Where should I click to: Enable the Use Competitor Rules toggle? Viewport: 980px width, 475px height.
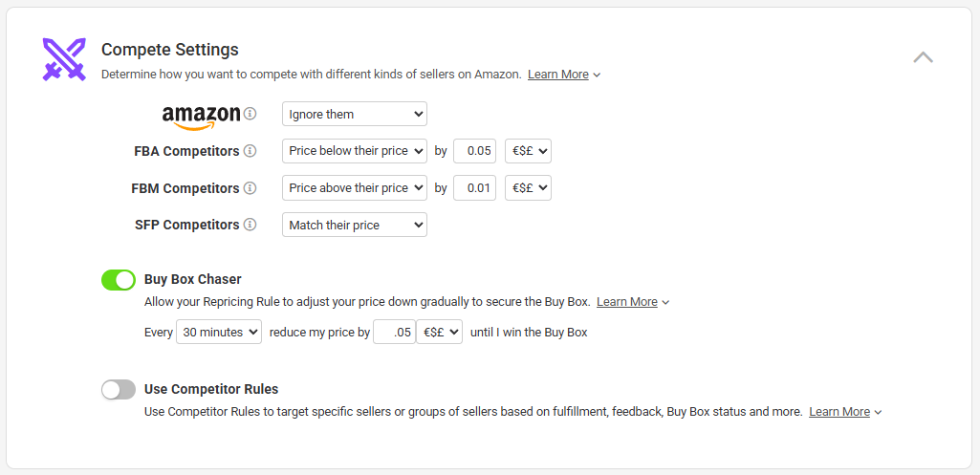[x=119, y=389]
